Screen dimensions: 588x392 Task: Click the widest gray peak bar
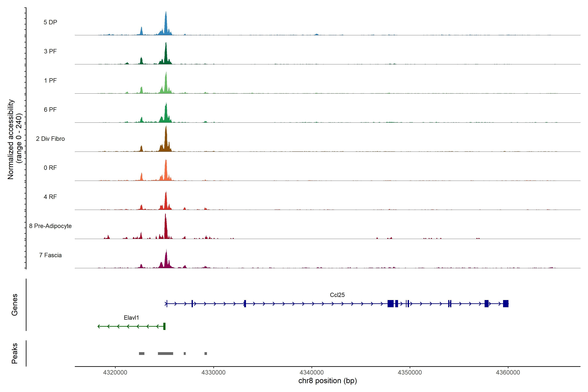pyautogui.click(x=165, y=353)
